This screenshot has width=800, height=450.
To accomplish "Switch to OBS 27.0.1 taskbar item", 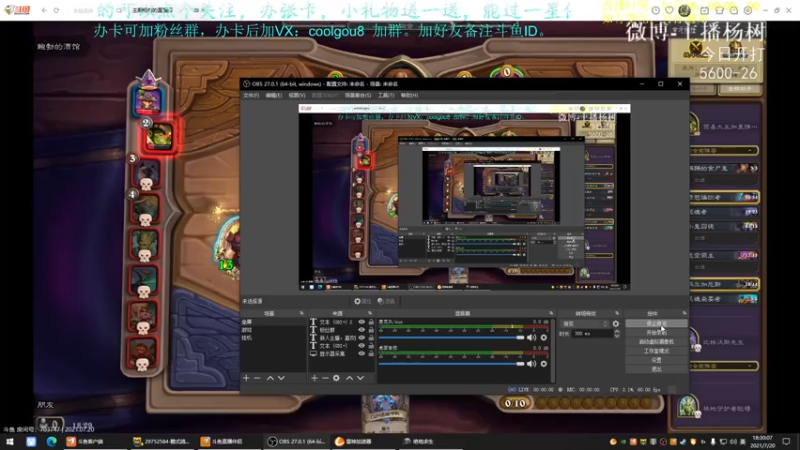I will (x=296, y=441).
